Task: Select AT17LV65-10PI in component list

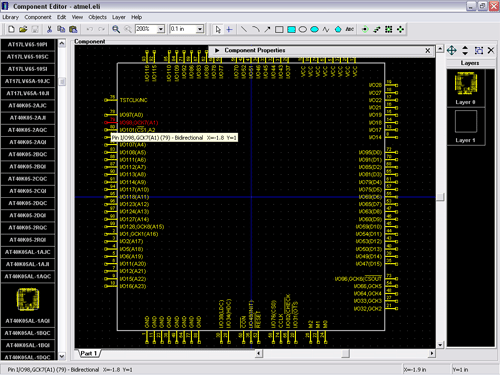Action: pyautogui.click(x=28, y=45)
